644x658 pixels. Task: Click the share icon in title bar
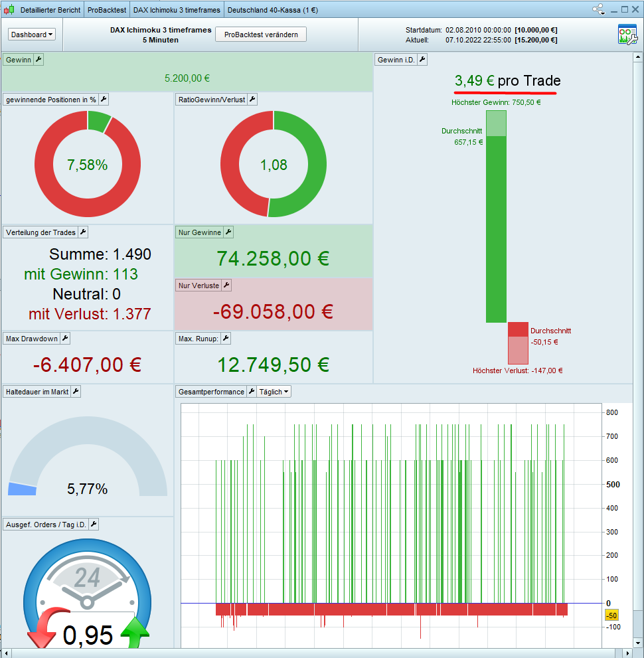(599, 9)
